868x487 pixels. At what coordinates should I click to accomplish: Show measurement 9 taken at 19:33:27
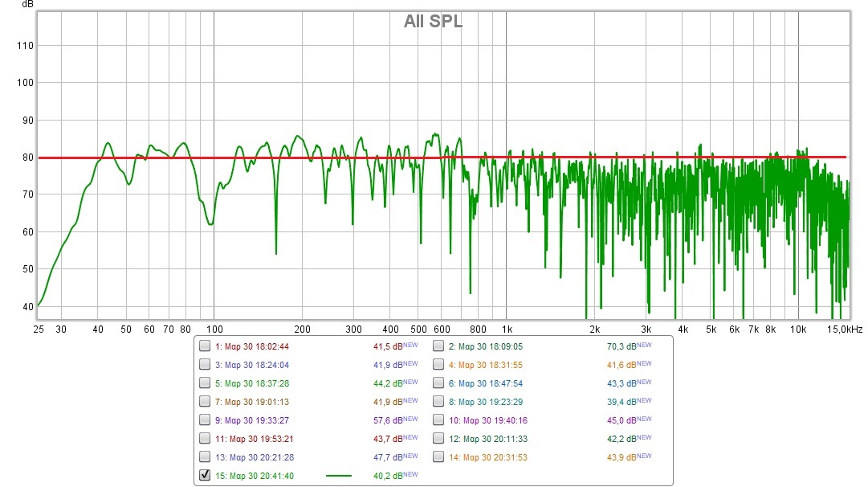click(205, 420)
